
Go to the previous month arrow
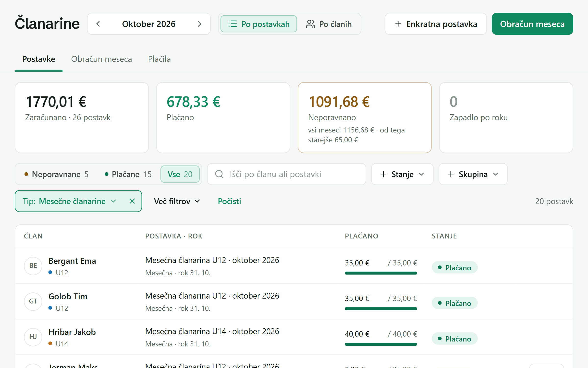(98, 24)
